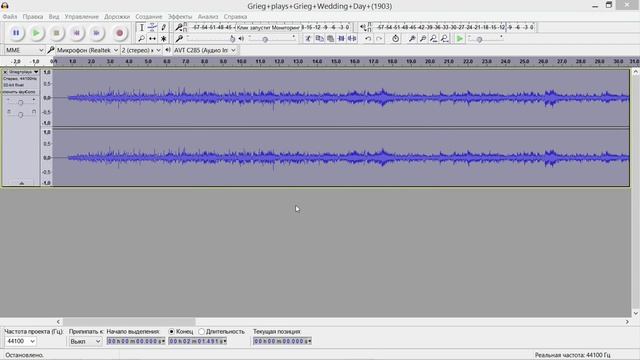Viewport: 640px width, 360px height.
Task: Select the Selection (I-beam) tool
Action: (141, 27)
